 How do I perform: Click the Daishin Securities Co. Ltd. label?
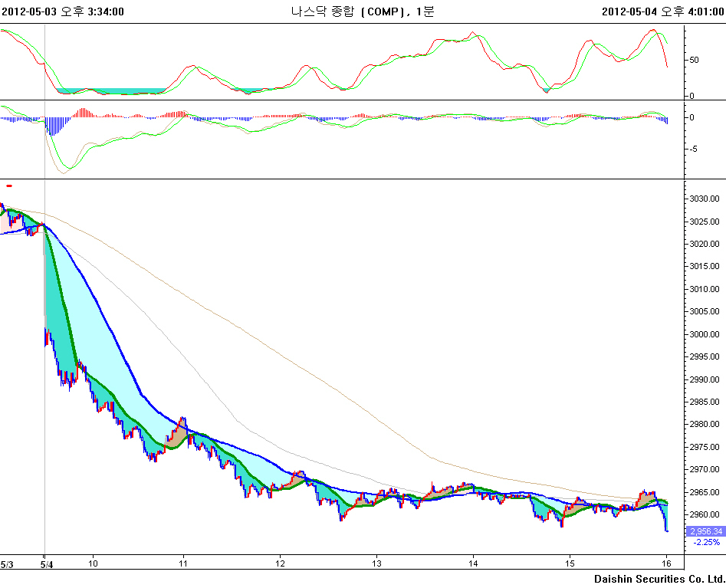click(659, 578)
